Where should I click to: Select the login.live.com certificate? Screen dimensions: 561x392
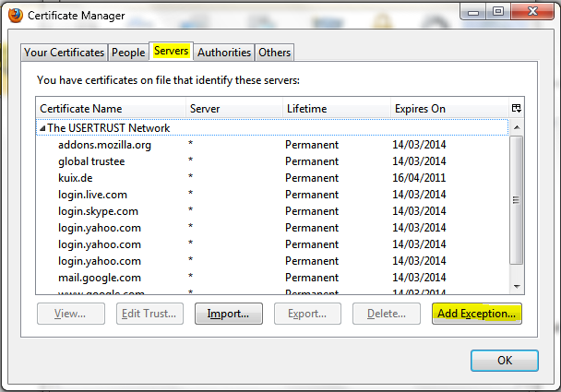pos(272,195)
